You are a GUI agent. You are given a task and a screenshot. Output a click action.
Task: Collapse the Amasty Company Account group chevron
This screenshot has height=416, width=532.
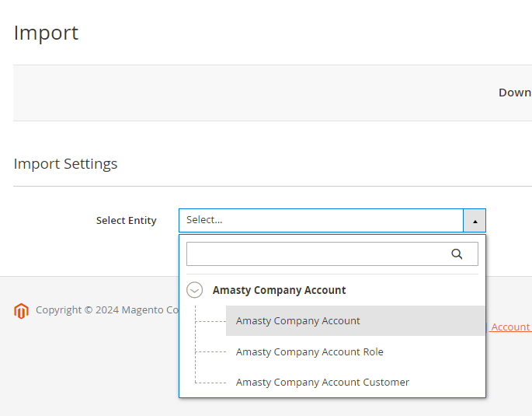tap(194, 290)
